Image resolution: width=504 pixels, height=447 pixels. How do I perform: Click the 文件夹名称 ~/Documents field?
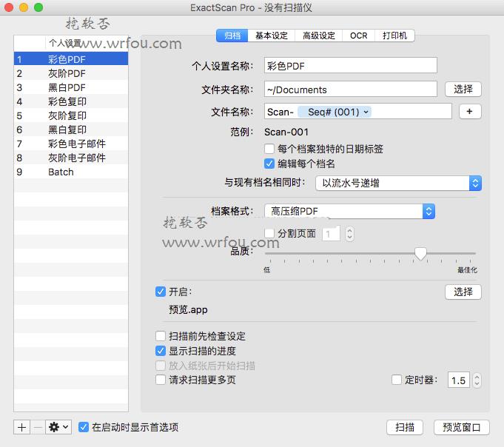click(351, 89)
